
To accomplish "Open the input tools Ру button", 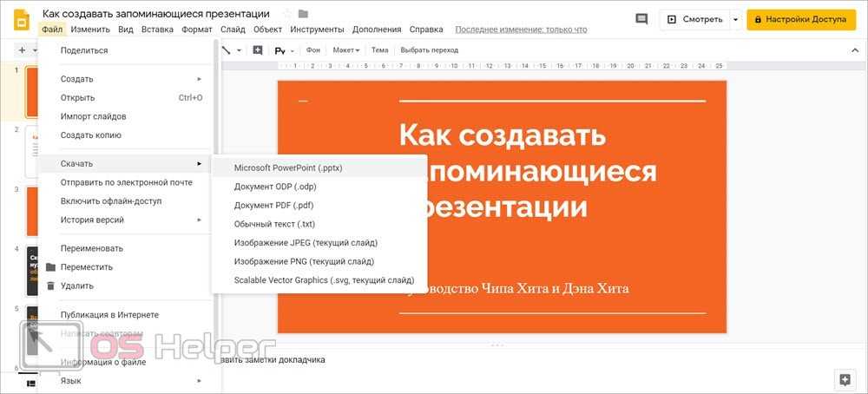I will tap(279, 50).
